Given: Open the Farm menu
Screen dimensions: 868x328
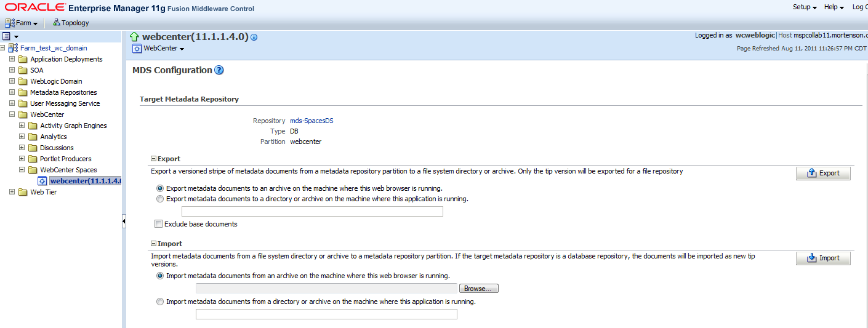Looking at the screenshot, I should pyautogui.click(x=21, y=23).
